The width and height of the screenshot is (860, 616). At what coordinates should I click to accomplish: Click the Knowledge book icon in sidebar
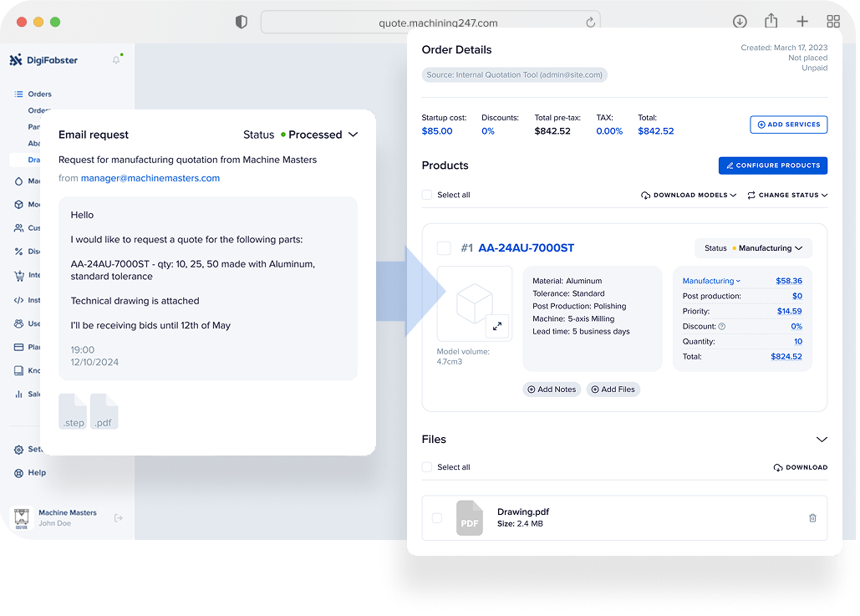18,370
